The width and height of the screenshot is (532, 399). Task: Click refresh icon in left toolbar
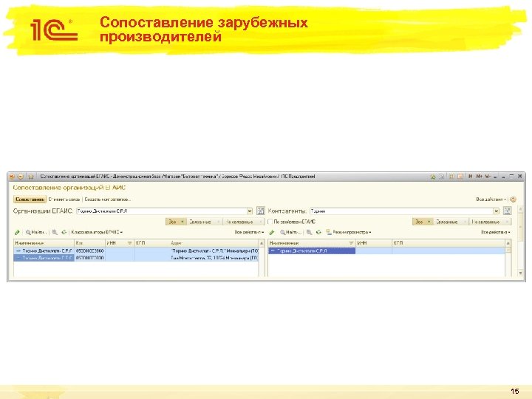pyautogui.click(x=64, y=233)
